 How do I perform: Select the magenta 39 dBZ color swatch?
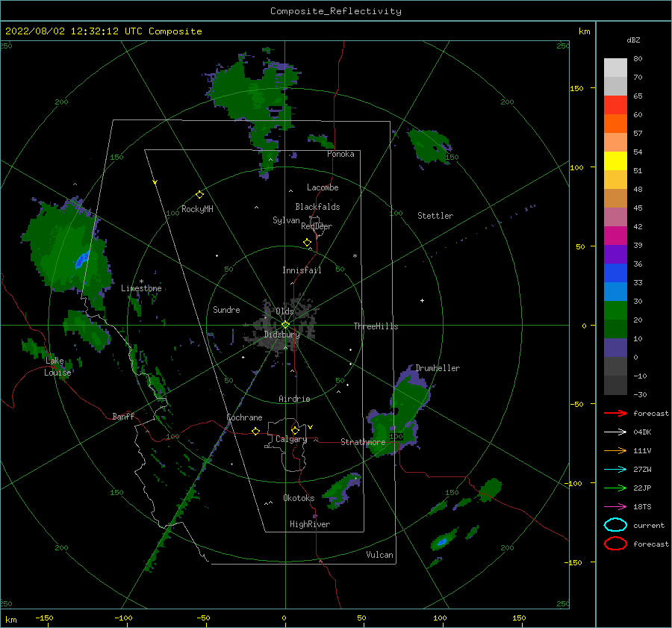tap(615, 235)
